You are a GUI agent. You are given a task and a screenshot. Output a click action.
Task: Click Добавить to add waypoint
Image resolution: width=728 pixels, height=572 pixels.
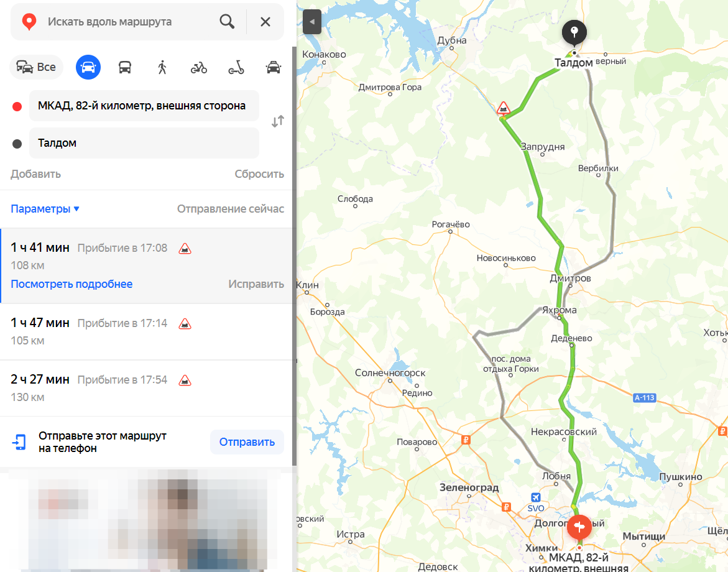[x=36, y=174]
